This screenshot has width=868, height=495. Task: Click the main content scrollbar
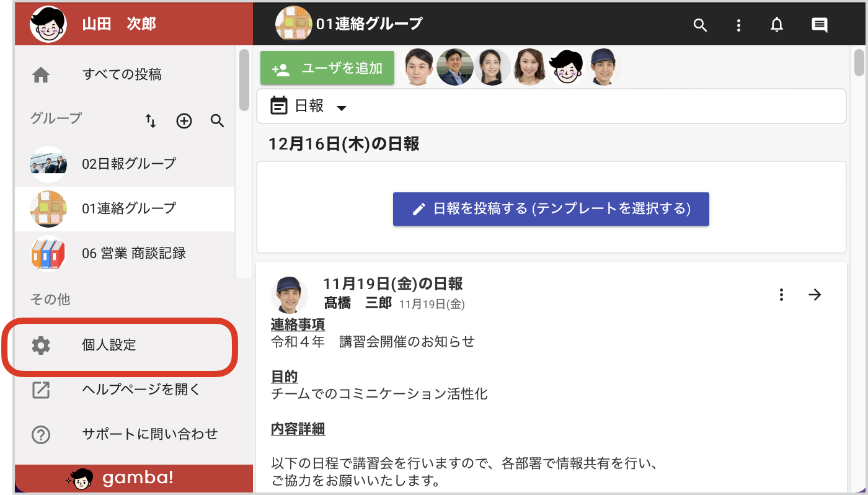(x=859, y=61)
